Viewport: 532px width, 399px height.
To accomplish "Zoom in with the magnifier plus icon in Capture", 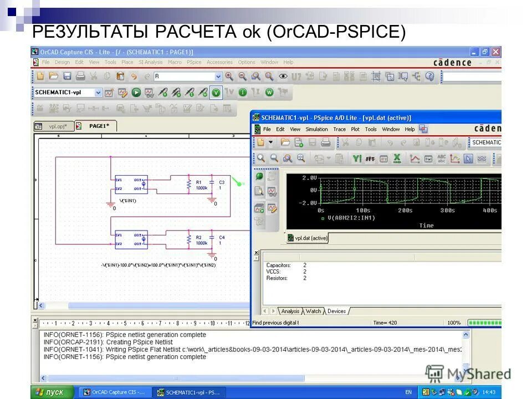I will (x=229, y=76).
